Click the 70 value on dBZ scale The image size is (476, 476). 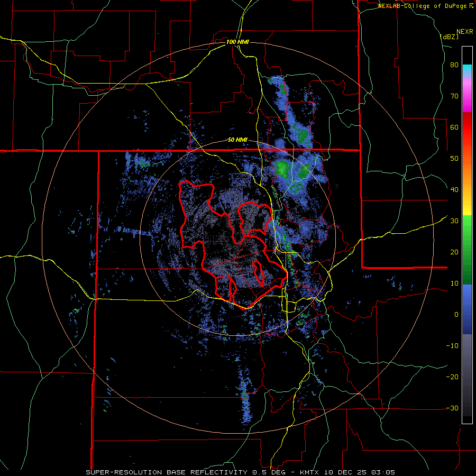pyautogui.click(x=454, y=96)
